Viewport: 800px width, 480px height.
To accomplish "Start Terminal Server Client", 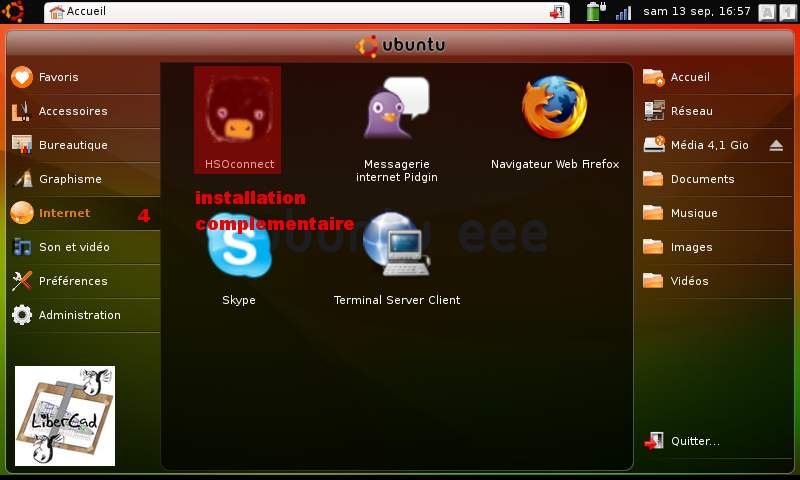I will pos(396,258).
